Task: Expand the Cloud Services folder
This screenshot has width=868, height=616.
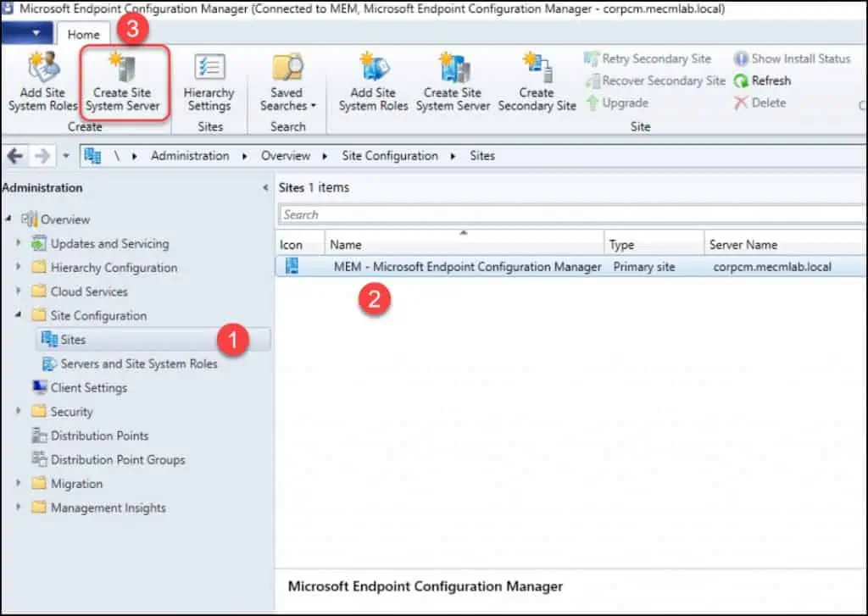Action: point(19,291)
